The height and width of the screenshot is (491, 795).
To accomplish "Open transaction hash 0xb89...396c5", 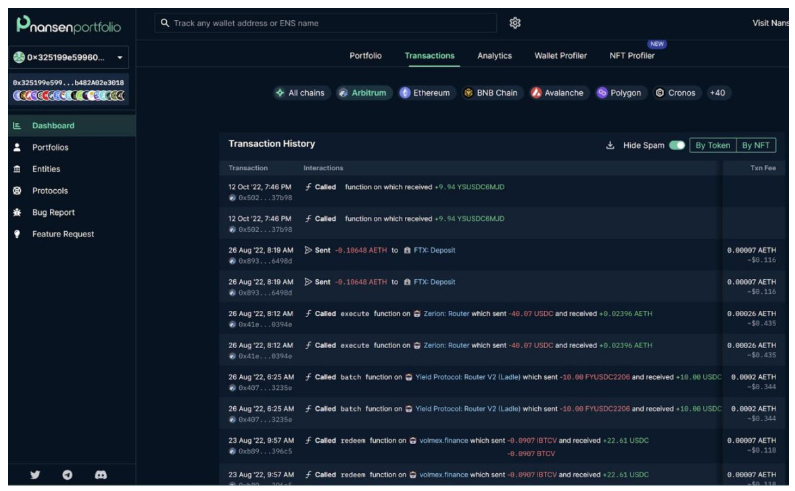I will [x=265, y=451].
